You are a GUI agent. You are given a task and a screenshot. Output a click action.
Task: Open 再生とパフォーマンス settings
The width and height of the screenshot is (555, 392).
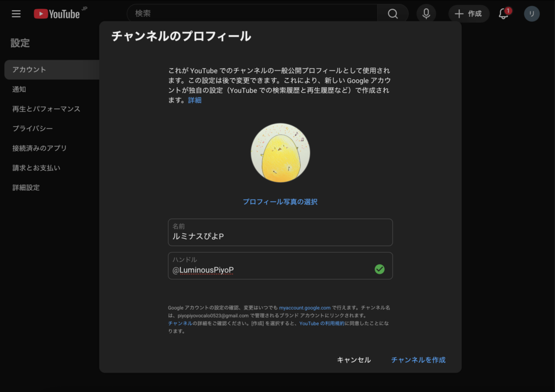click(46, 109)
